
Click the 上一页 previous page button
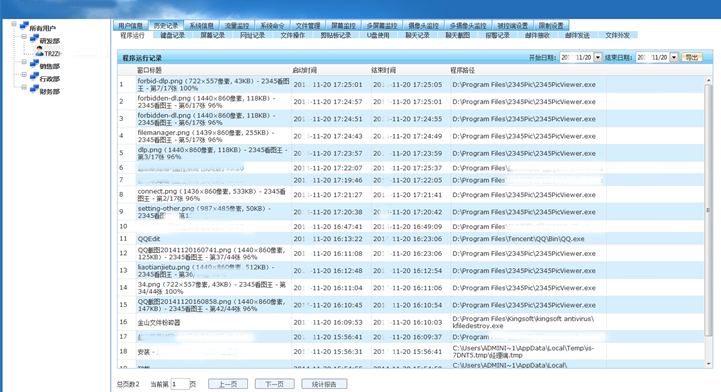tap(228, 384)
